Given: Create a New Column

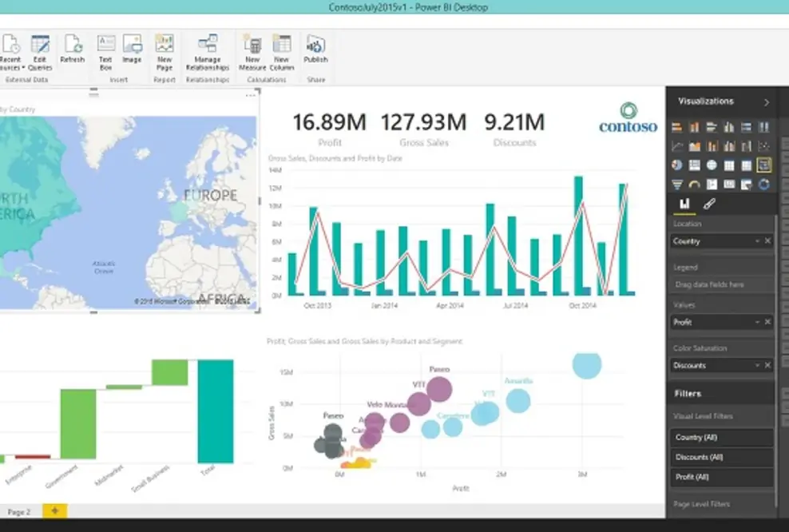Looking at the screenshot, I should click(281, 53).
